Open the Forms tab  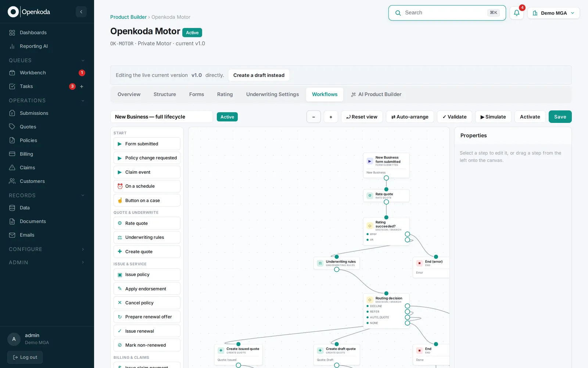click(197, 95)
